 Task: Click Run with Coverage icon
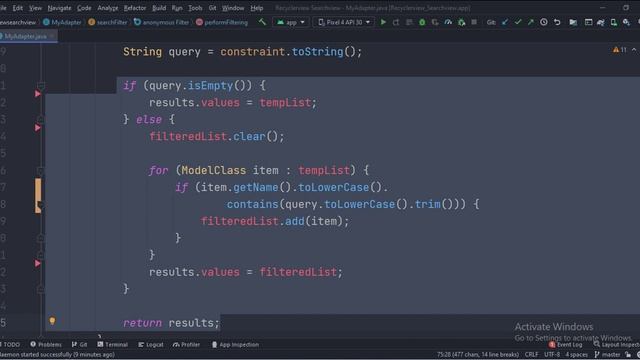pos(435,22)
